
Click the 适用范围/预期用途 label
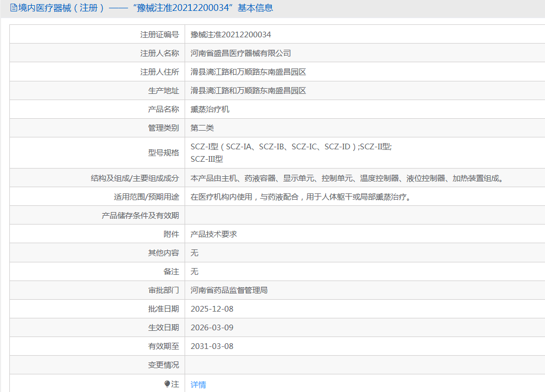(x=146, y=197)
